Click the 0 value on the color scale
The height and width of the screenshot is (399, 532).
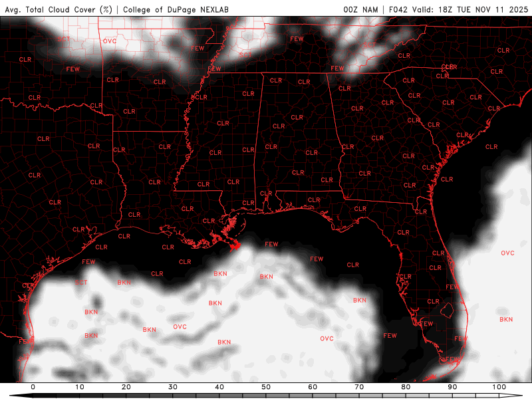pos(33,387)
